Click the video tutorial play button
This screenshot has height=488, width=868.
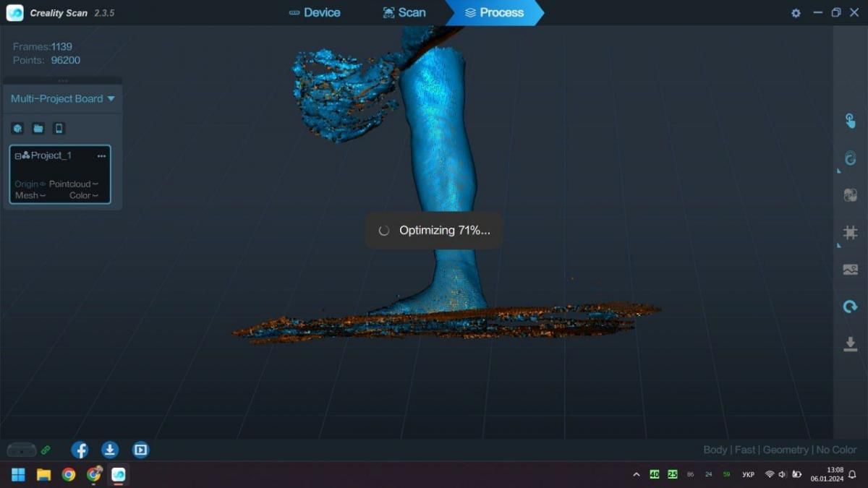point(141,450)
